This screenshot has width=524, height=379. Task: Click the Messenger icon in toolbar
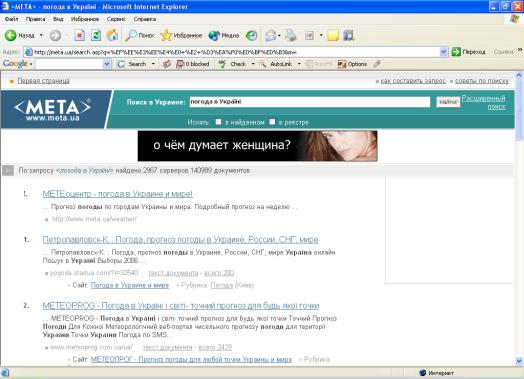(349, 35)
